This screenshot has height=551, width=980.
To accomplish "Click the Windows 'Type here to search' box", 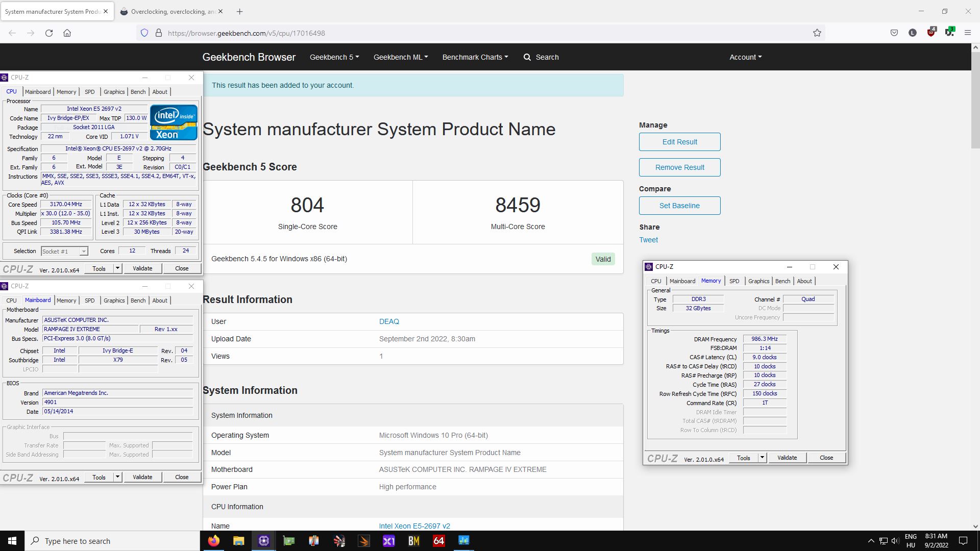I will tap(112, 541).
